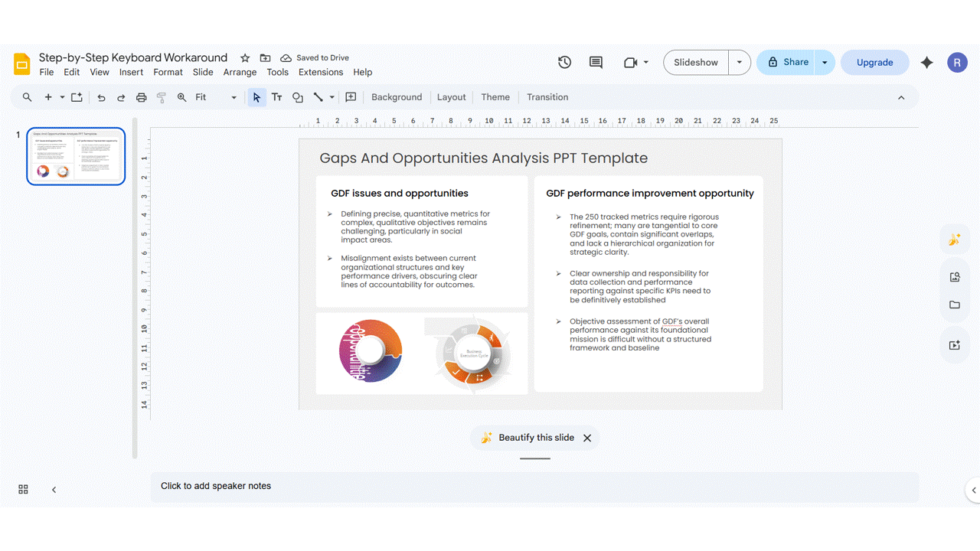The image size is (980, 551).
Task: Open the Tools menu
Action: [x=277, y=72]
